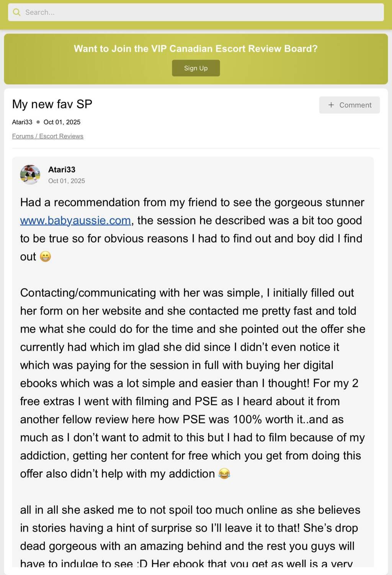
Task: Click the thread date under the title
Action: 62,122
